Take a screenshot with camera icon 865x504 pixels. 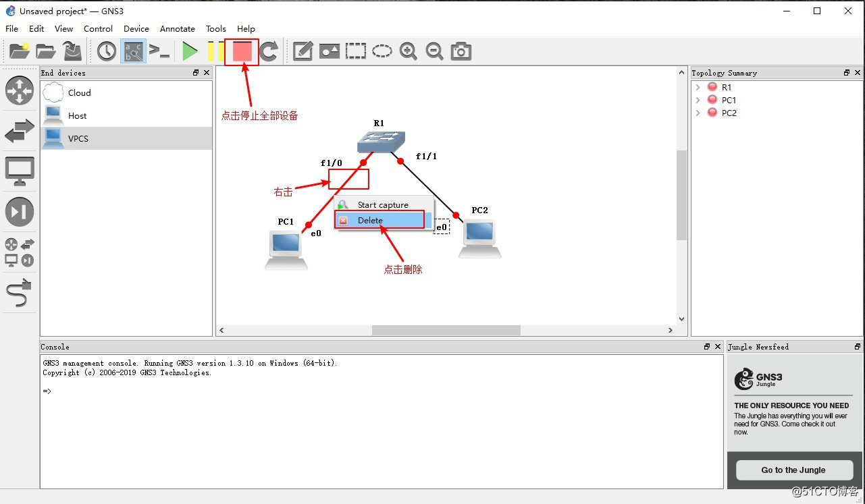[461, 51]
